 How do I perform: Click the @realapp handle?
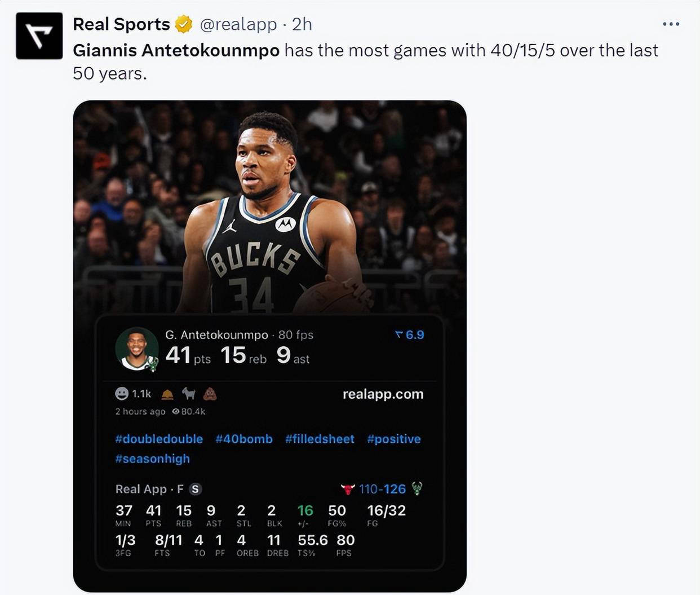[x=238, y=24]
